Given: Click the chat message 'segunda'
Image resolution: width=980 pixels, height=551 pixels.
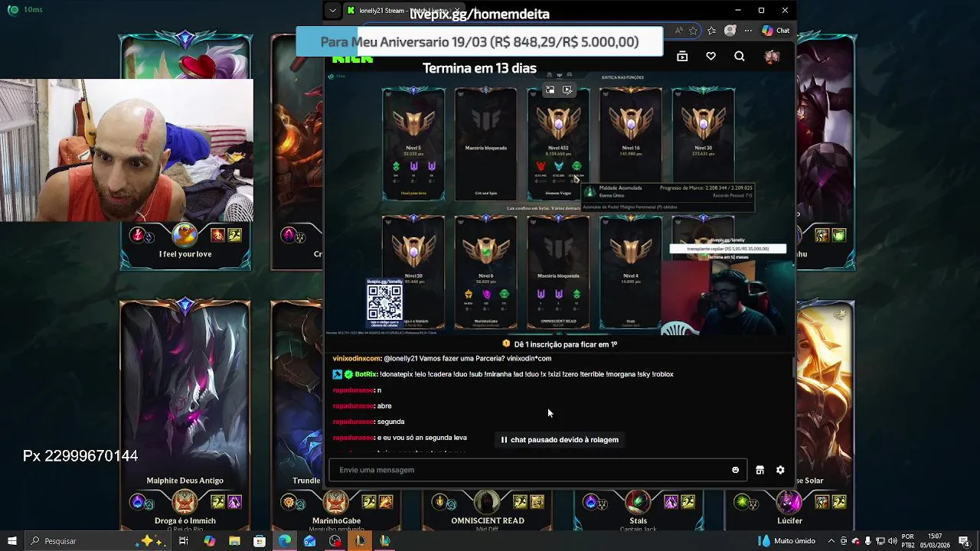Looking at the screenshot, I should tap(390, 422).
